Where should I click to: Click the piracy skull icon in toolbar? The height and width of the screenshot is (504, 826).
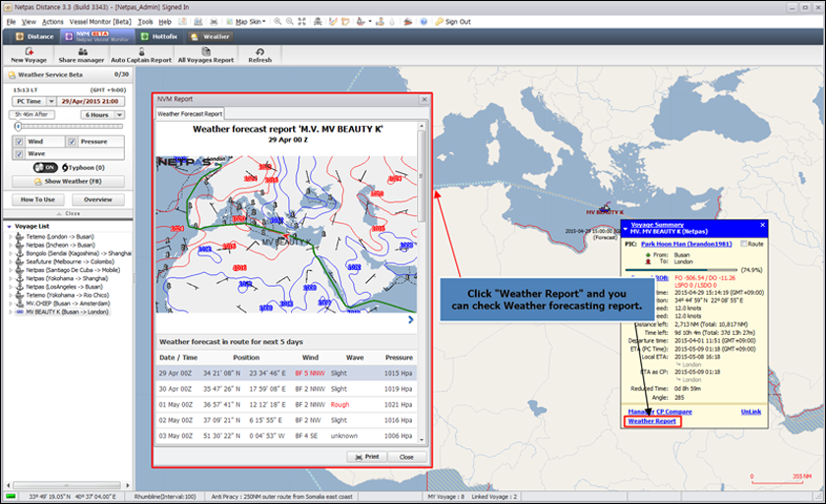(318, 22)
